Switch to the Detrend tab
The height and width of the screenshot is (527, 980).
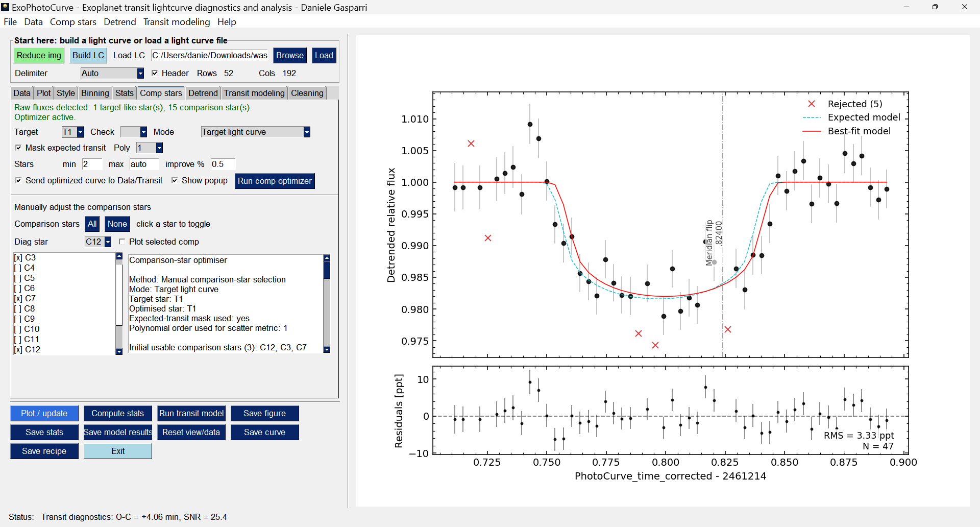pyautogui.click(x=203, y=93)
